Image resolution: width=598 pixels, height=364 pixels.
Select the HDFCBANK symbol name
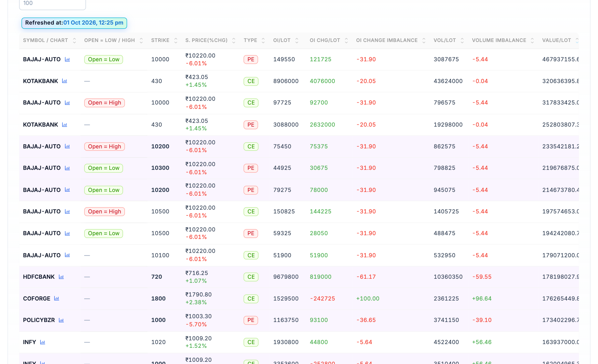tap(39, 277)
